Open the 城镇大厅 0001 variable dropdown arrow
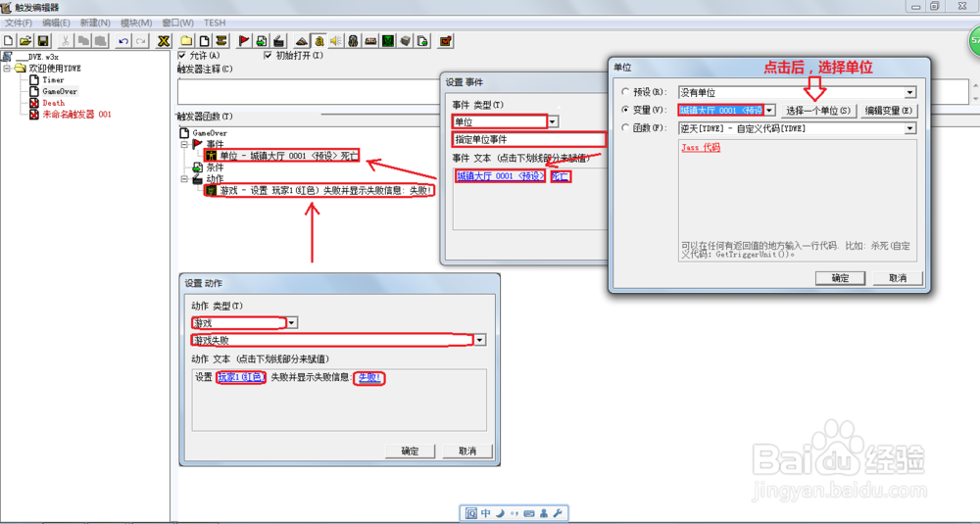The width and height of the screenshot is (980, 524). [x=770, y=111]
